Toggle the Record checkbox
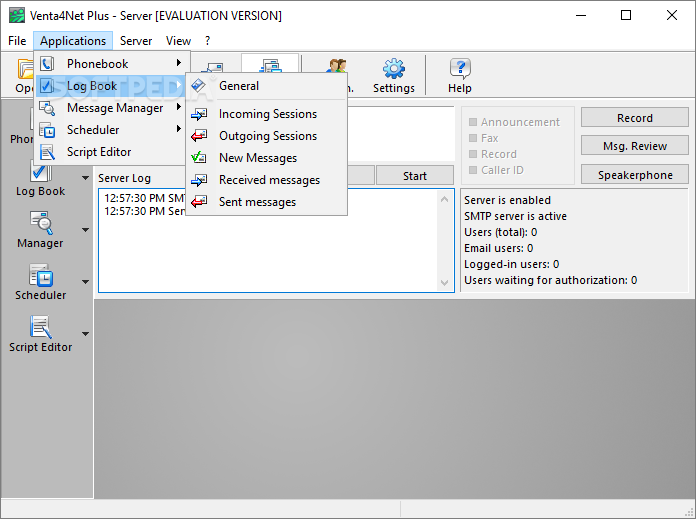This screenshot has width=696, height=519. pyautogui.click(x=473, y=154)
